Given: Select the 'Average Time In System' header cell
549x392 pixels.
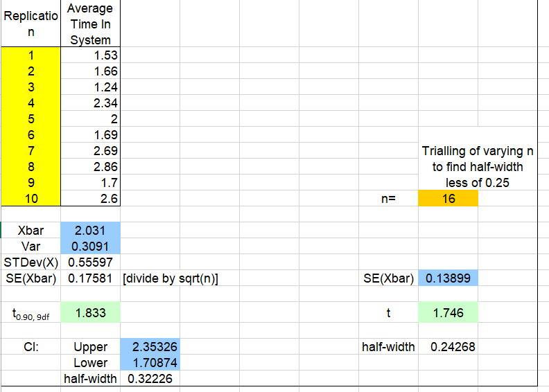Looking at the screenshot, I should pos(90,24).
